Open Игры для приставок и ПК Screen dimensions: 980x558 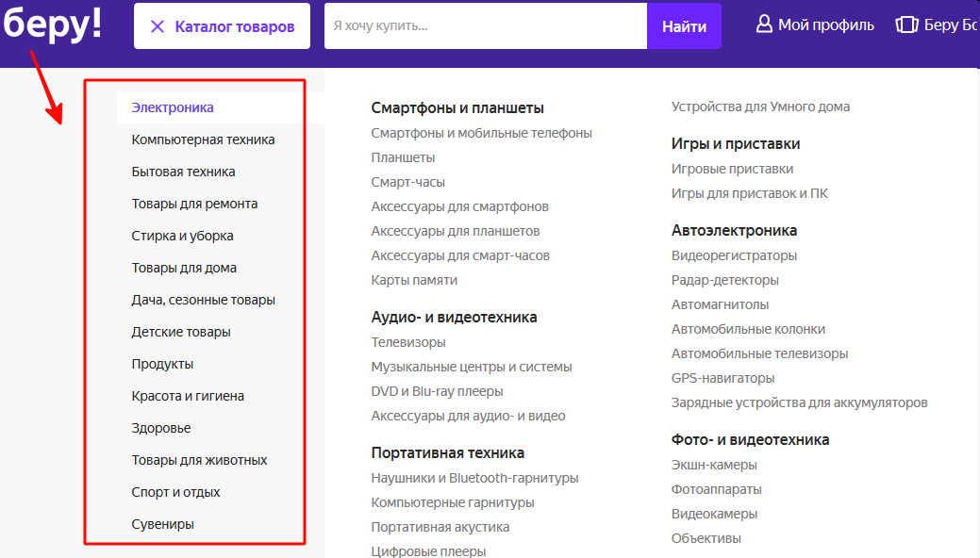[x=749, y=193]
